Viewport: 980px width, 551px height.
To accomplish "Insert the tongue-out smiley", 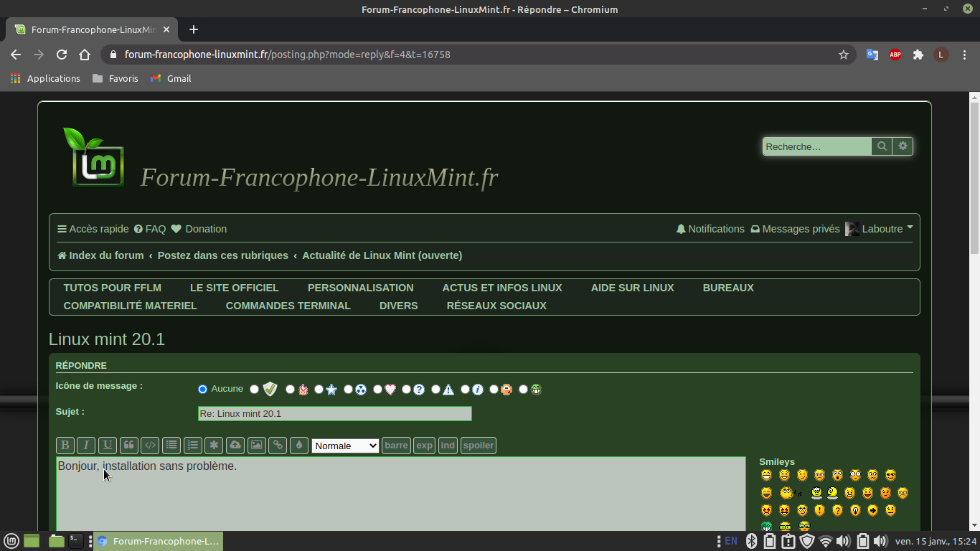I will 867,493.
